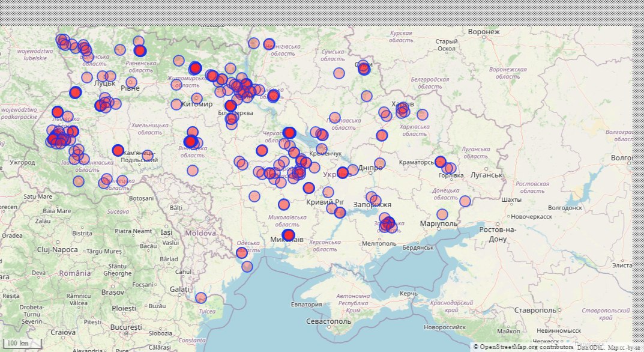Click the Автономна Республіка Крим label
Image resolution: width=644 pixels, height=352 pixels.
click(354, 303)
